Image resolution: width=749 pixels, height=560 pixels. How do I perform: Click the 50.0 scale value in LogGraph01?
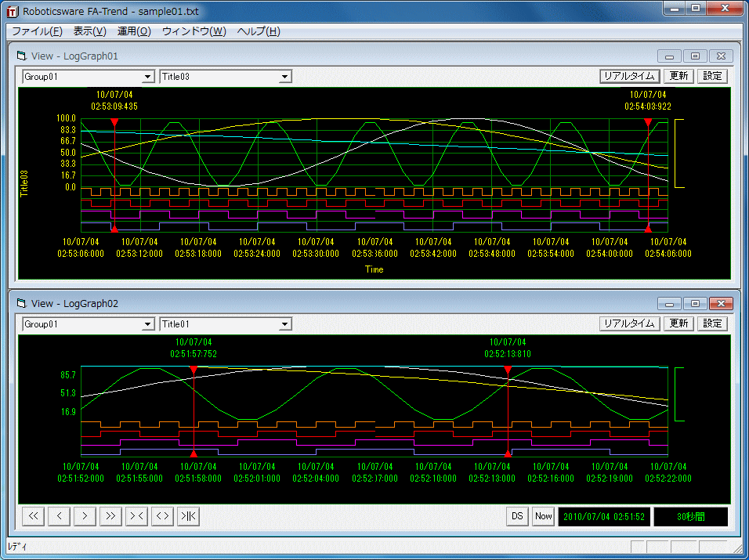68,153
